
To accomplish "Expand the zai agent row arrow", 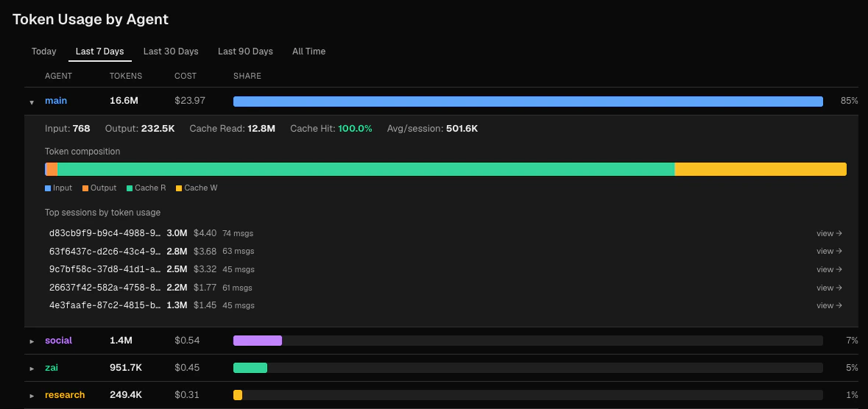I will click(32, 369).
